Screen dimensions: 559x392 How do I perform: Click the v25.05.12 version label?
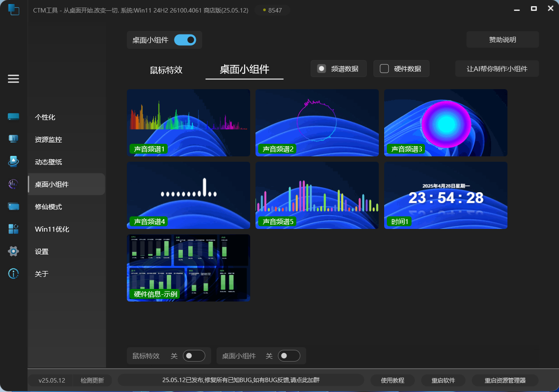tap(52, 380)
